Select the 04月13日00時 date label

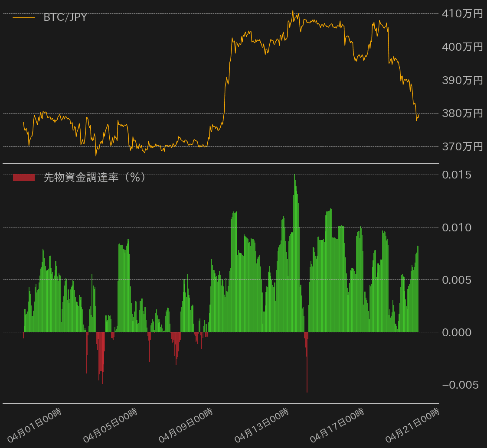(x=262, y=425)
